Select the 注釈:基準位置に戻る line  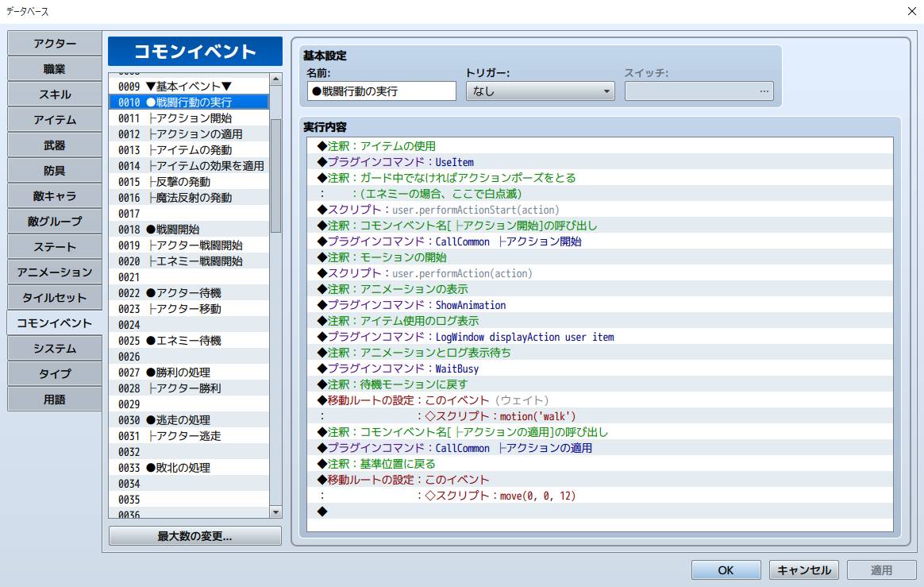point(600,464)
